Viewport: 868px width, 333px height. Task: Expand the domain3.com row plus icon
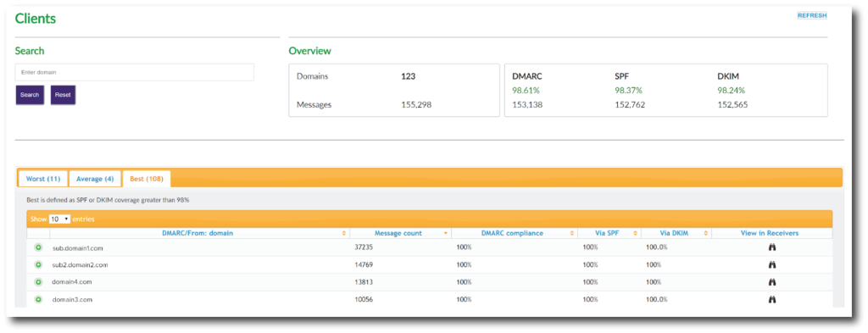pyautogui.click(x=38, y=299)
